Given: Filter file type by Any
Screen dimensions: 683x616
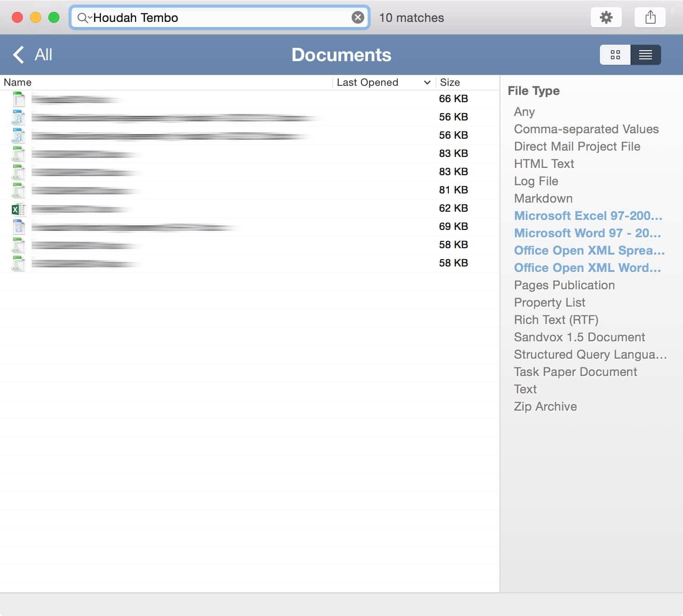Looking at the screenshot, I should pyautogui.click(x=524, y=112).
